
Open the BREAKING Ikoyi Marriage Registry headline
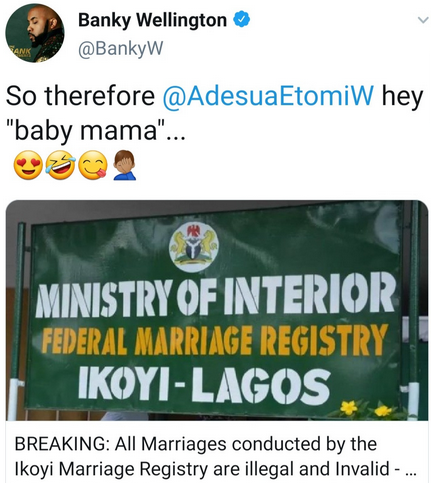216,456
